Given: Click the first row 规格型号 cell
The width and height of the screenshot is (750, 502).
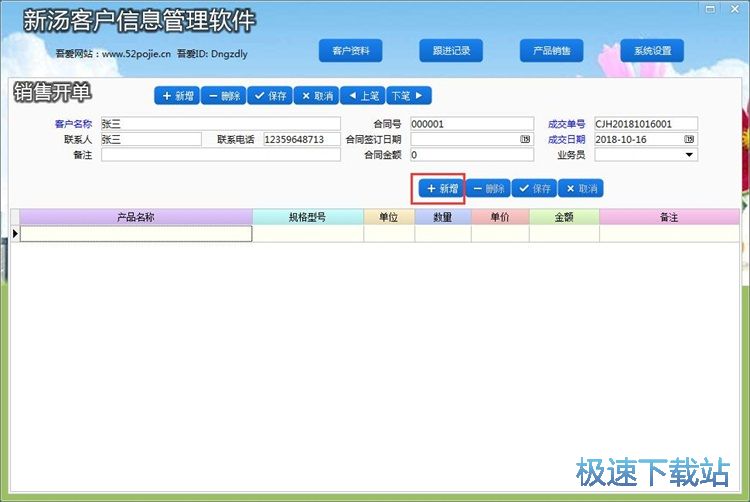Looking at the screenshot, I should click(308, 233).
